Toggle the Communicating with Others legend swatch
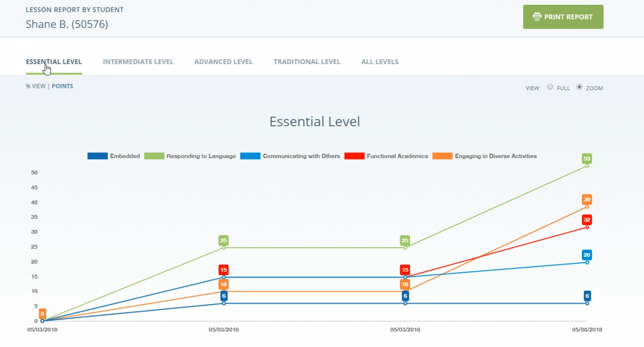644x347 pixels. click(250, 156)
